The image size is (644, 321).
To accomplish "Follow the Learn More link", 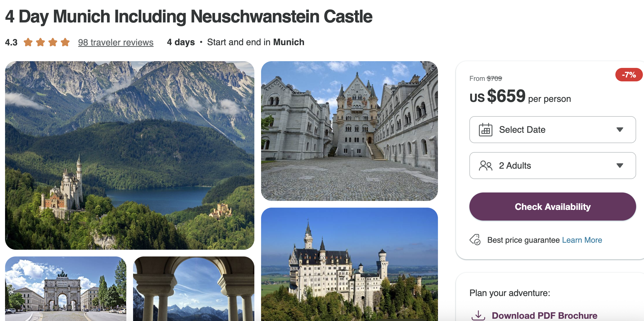I will point(582,240).
